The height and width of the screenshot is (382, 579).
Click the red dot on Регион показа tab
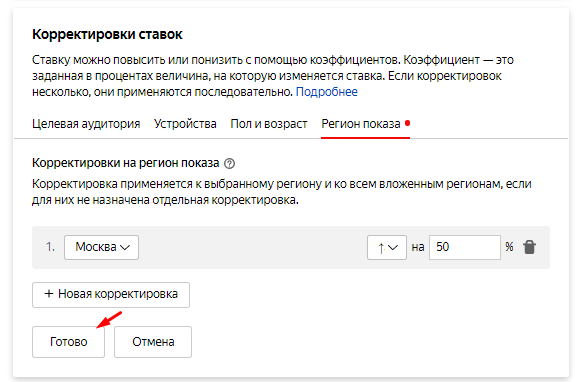tap(407, 123)
